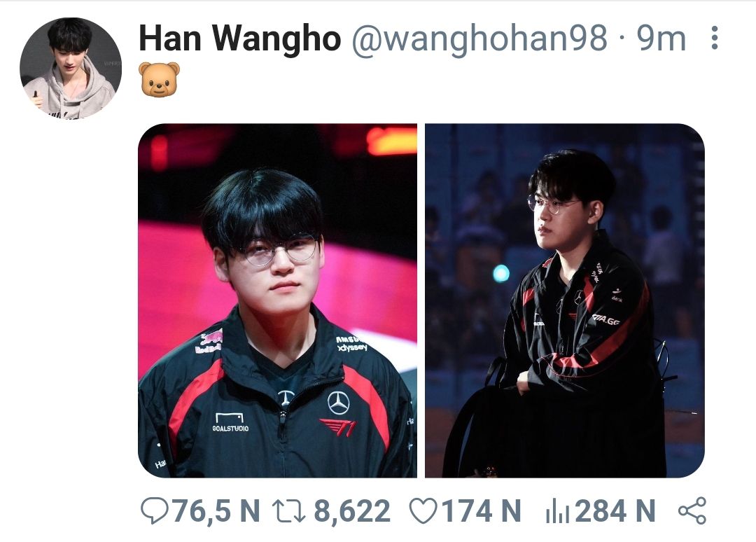Click the 174 N like count
This screenshot has width=756, height=542.
tap(481, 511)
